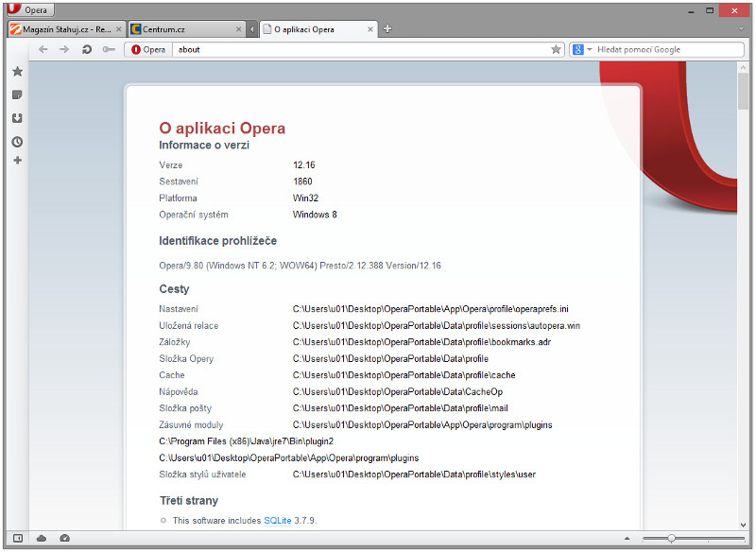This screenshot has width=756, height=552.
Task: Click the vertical scrollbar thumb
Action: click(x=743, y=92)
